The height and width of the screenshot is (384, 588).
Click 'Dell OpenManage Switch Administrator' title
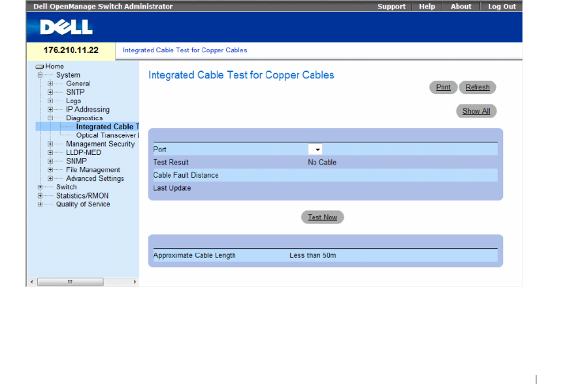coord(103,7)
